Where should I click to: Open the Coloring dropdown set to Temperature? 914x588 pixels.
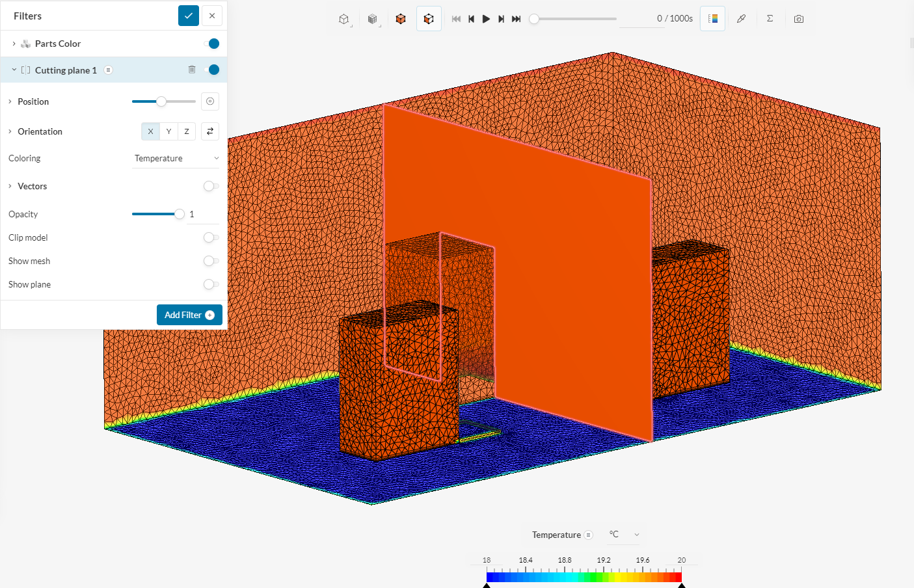click(176, 158)
